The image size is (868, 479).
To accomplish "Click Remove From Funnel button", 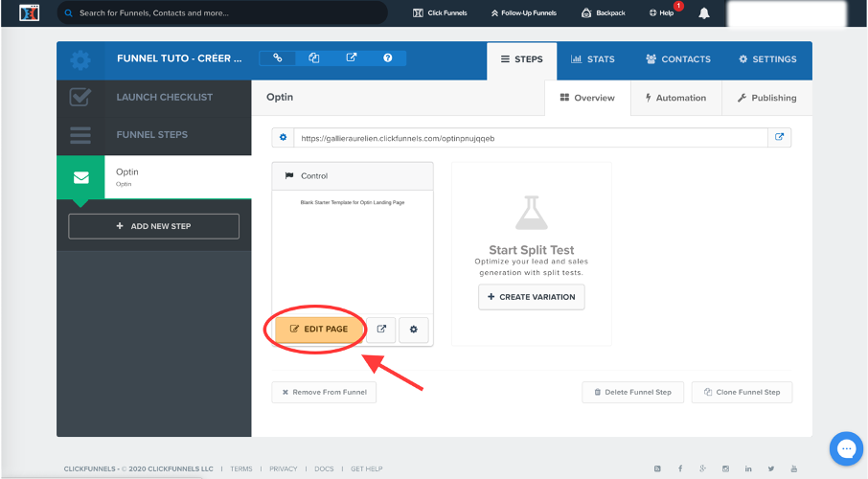I will [x=324, y=392].
